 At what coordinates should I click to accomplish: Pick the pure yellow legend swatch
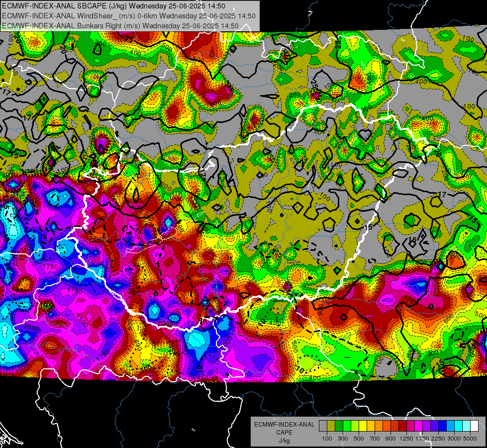point(363,426)
